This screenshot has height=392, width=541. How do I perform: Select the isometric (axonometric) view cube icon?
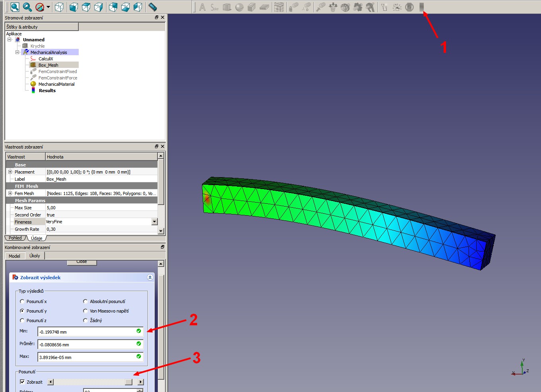[59, 7]
